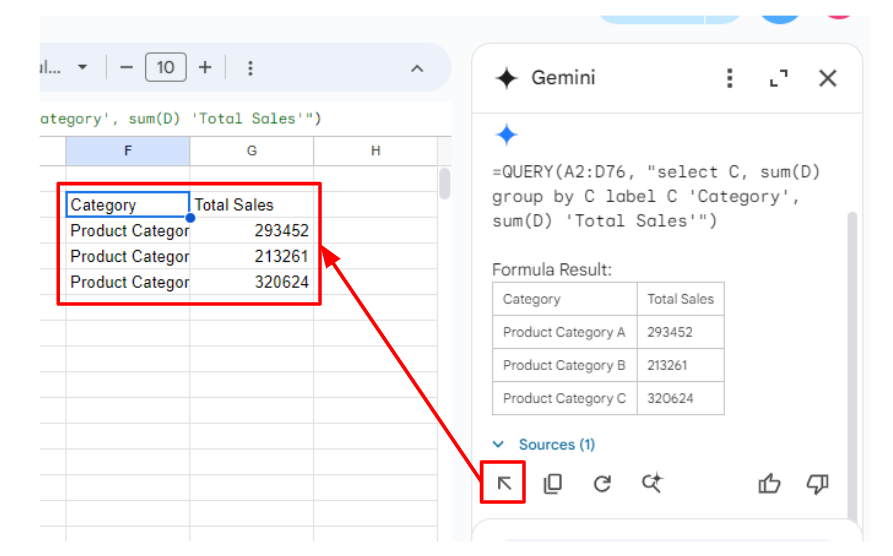The height and width of the screenshot is (556, 893).
Task: Open Gemini panel more options menu
Action: pos(730,78)
